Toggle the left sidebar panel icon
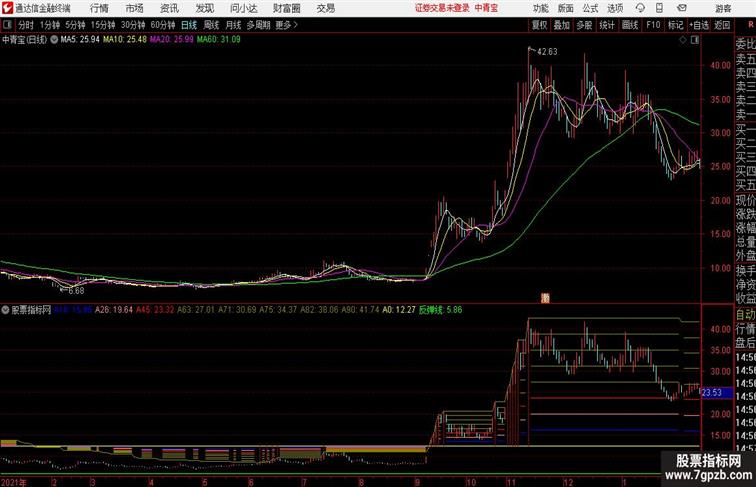 click(7, 25)
